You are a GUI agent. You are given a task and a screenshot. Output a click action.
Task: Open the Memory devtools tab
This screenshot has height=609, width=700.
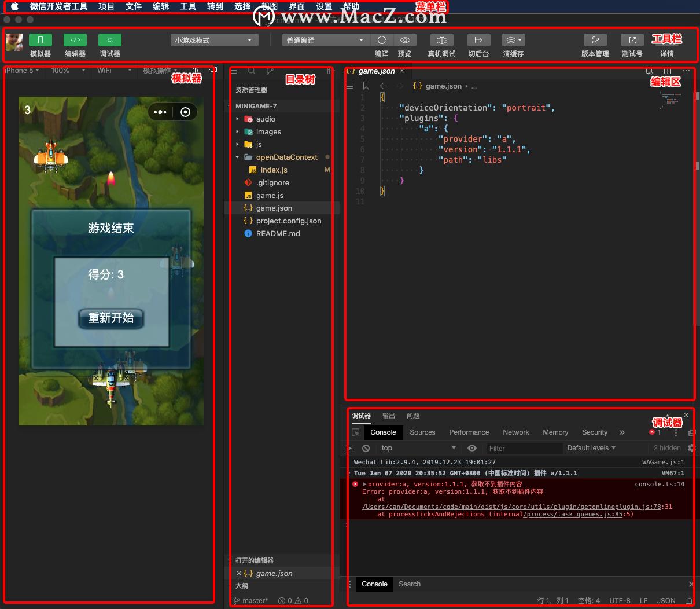tap(555, 432)
